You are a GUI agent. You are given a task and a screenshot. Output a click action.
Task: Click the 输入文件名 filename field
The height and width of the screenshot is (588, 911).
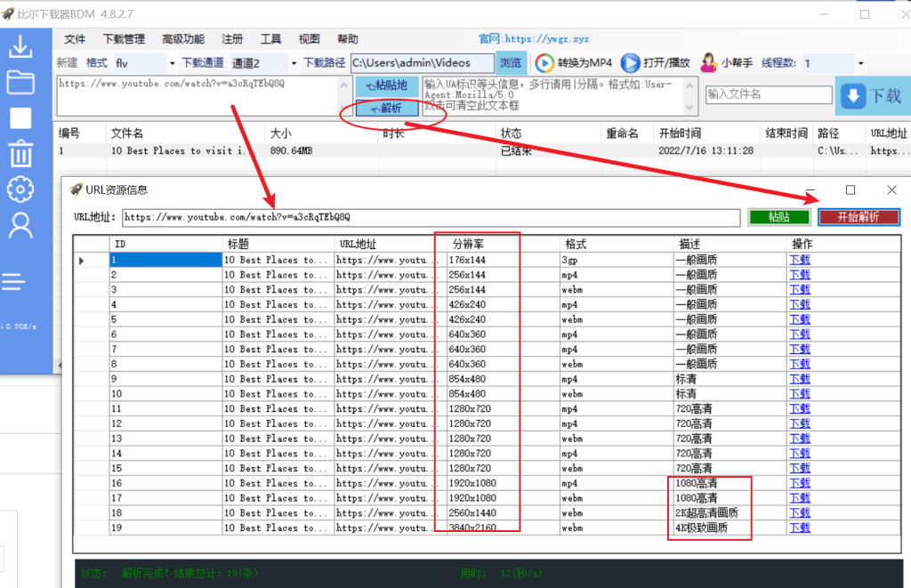tap(769, 94)
